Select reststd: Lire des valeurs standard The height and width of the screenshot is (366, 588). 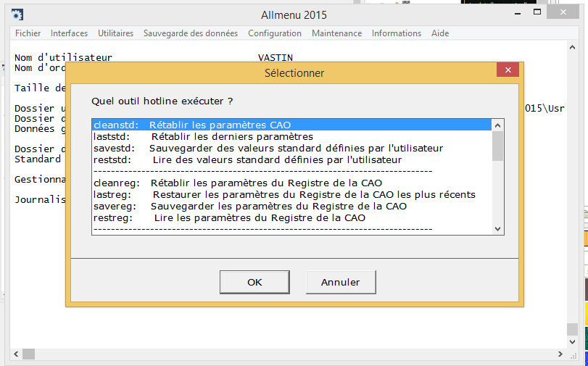click(x=291, y=159)
